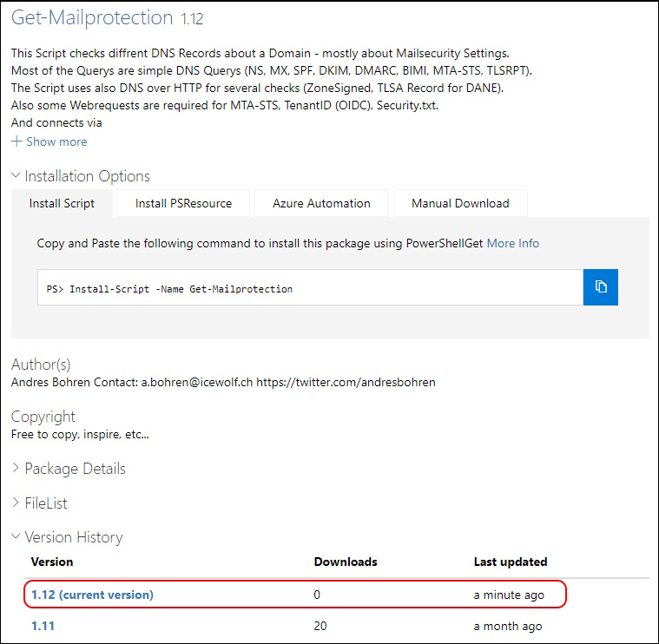Viewport: 659px width, 644px height.
Task: Expand the Package Details section
Action: (x=69, y=469)
